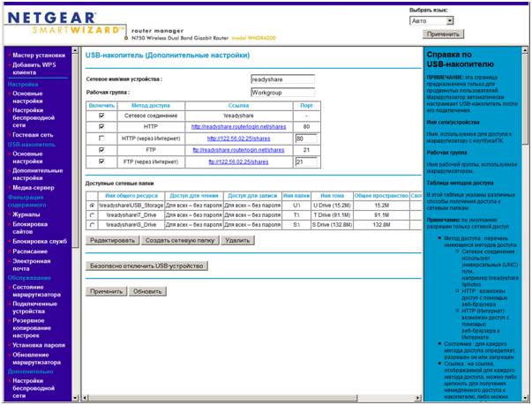Click scroll down arrow of sidebar menu
Screen dimensions: 532x405
[75, 398]
